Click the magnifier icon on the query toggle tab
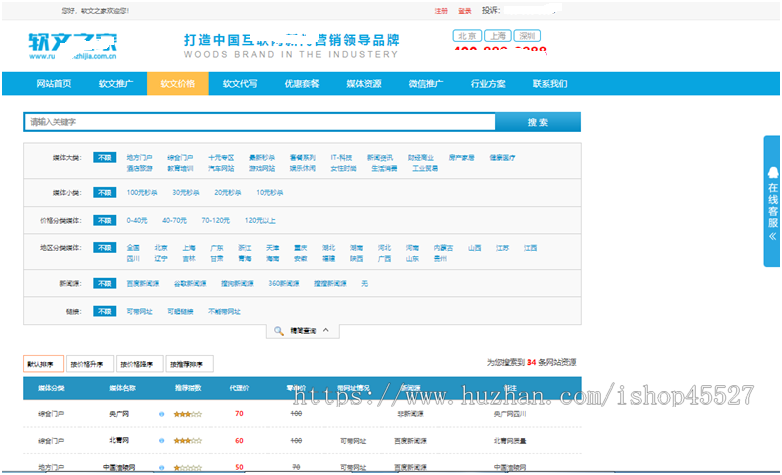The image size is (782, 475). (279, 331)
